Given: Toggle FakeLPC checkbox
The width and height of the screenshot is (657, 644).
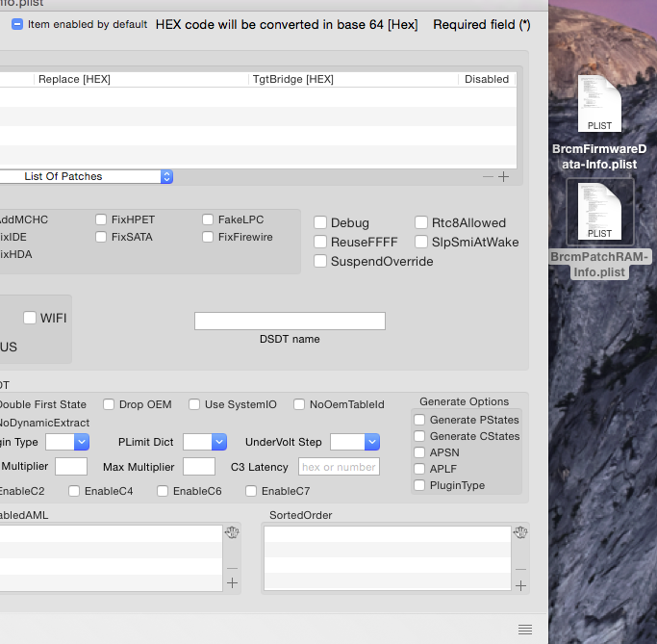Looking at the screenshot, I should coord(208,219).
